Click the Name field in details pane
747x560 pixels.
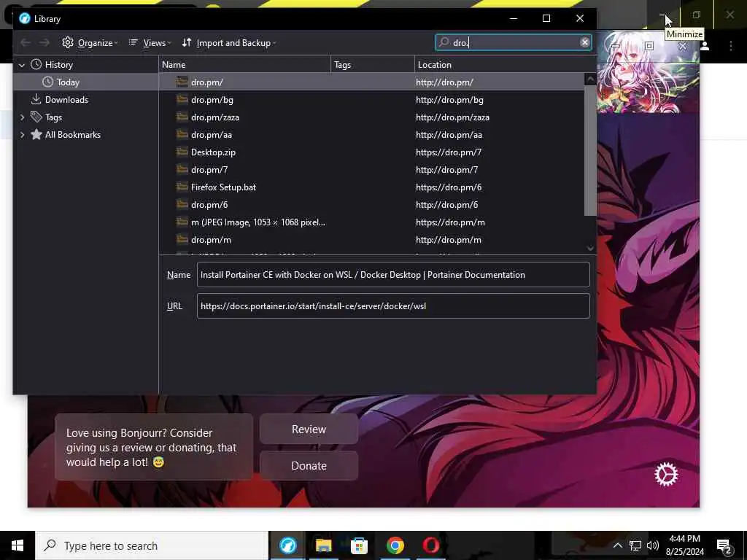tap(393, 275)
